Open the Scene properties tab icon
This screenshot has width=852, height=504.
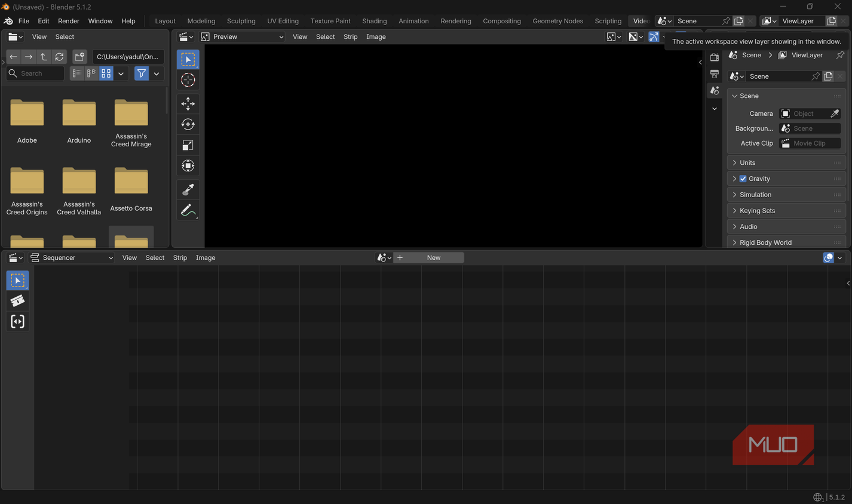714,90
